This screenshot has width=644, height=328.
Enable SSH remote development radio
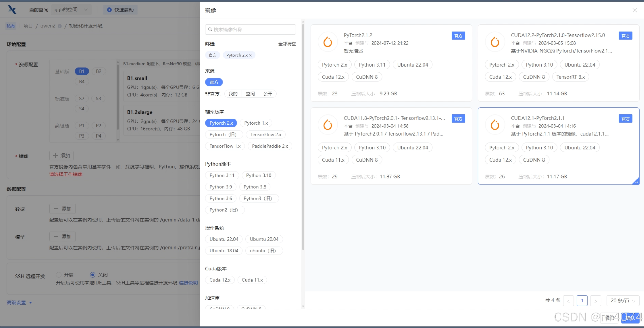(59, 275)
